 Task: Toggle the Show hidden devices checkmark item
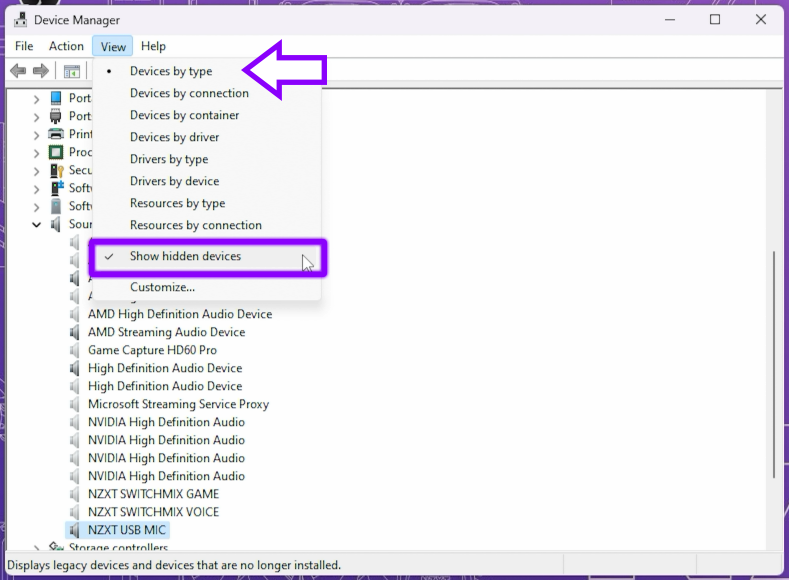coord(208,257)
